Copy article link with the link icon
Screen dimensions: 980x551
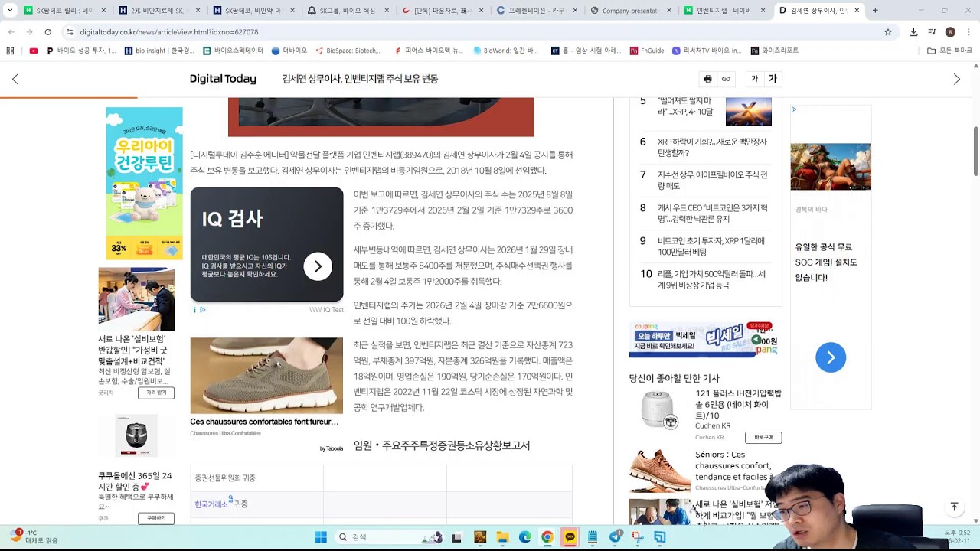coord(726,79)
